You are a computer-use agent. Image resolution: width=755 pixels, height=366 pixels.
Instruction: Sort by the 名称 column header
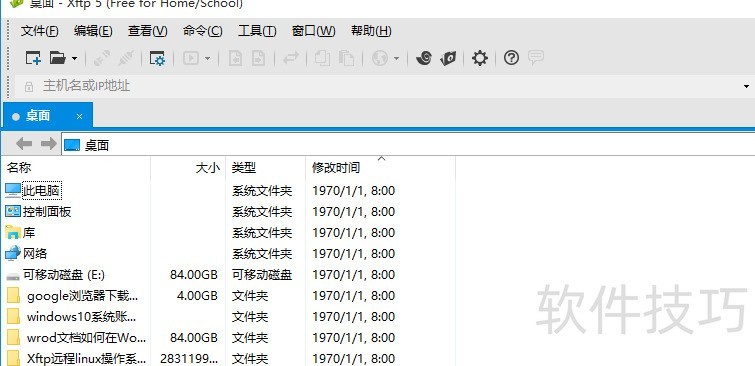click(x=77, y=168)
